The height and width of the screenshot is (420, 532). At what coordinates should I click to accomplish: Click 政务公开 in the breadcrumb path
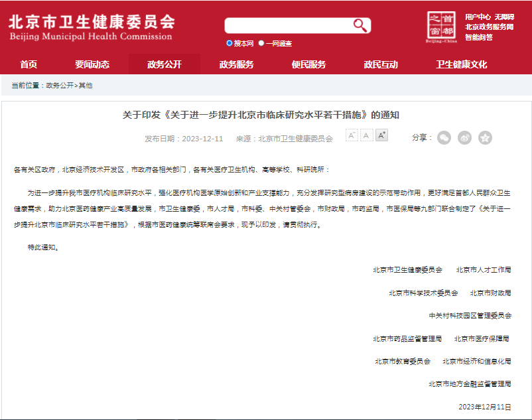point(60,86)
